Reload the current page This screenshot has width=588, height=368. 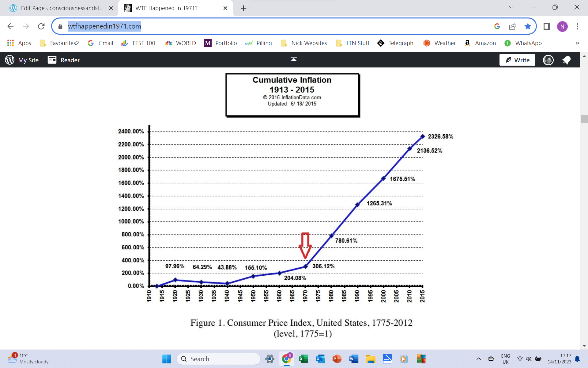click(41, 26)
